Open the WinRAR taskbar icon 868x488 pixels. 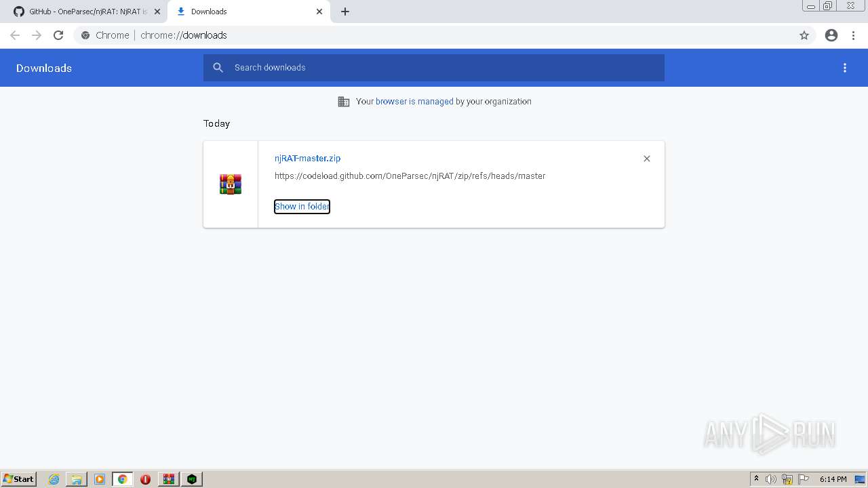[169, 479]
